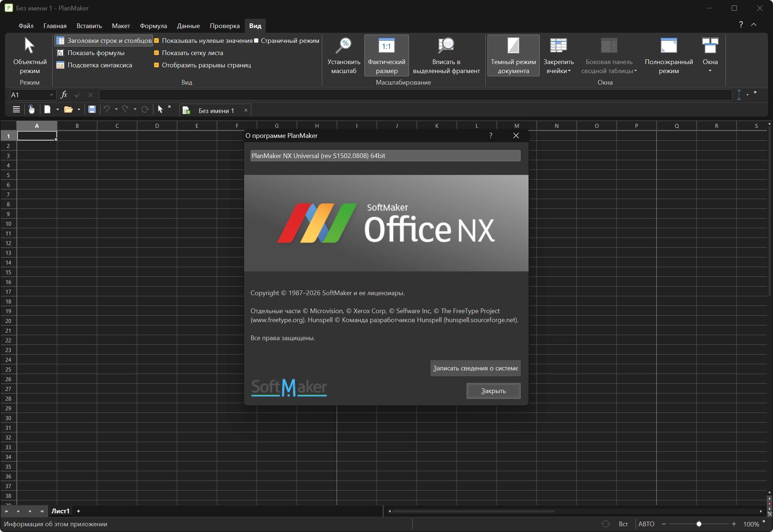The height and width of the screenshot is (532, 773).
Task: Jump to first sheet navigation arrow
Action: [x=6, y=511]
